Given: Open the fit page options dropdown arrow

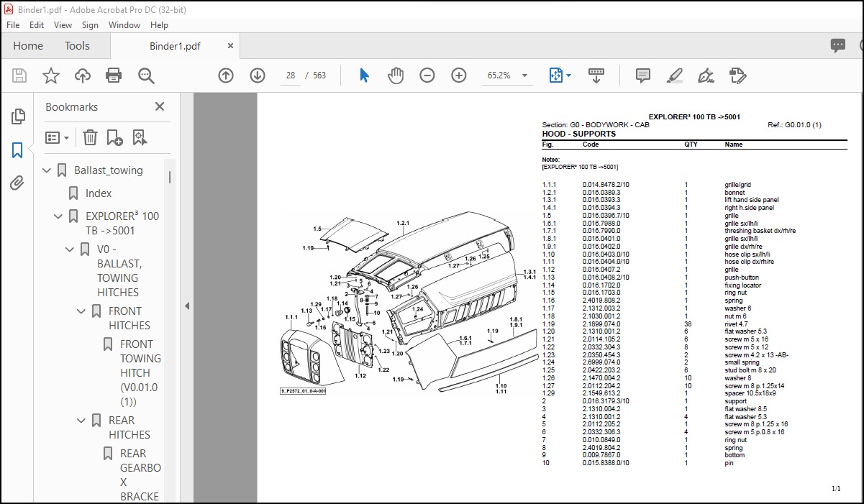Looking at the screenshot, I should click(568, 75).
